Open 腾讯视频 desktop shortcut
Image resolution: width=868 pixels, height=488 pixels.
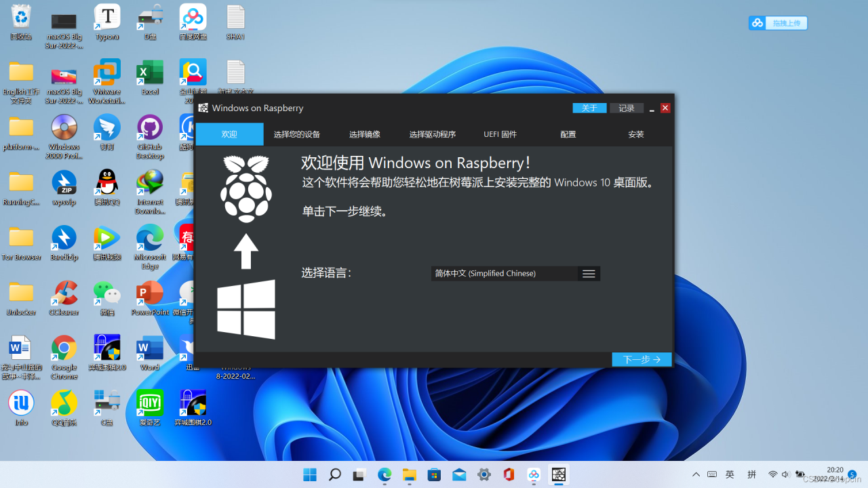pos(107,243)
